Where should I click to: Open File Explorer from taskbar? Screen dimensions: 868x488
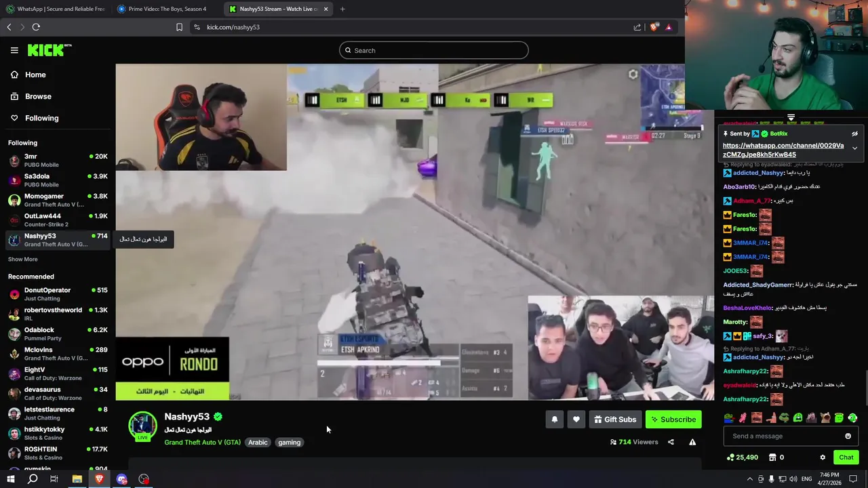[x=77, y=479]
